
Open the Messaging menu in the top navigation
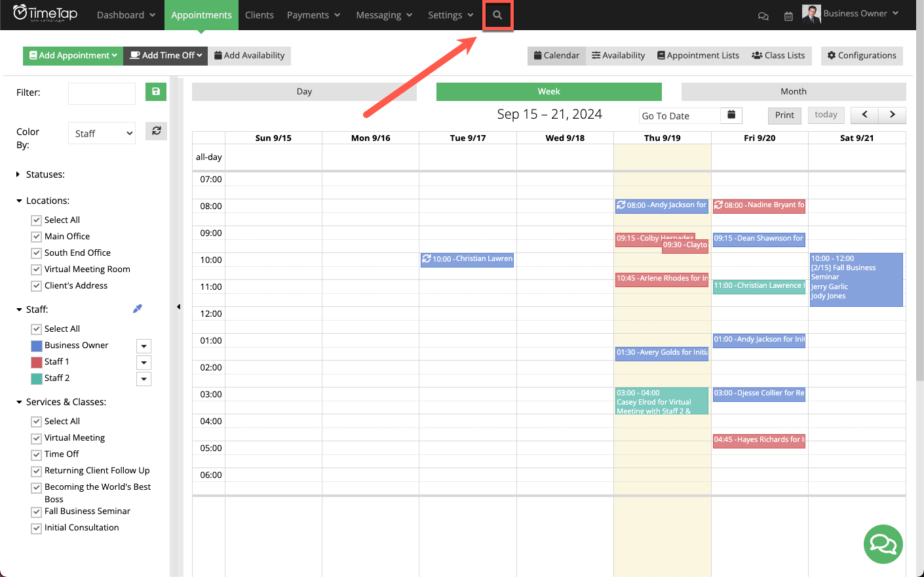point(383,14)
